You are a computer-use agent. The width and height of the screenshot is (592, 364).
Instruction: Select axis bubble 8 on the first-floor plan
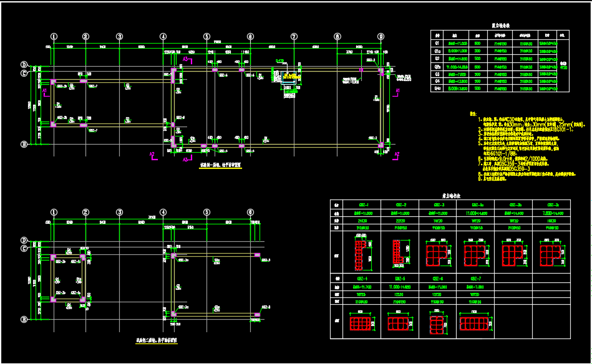click(x=337, y=37)
